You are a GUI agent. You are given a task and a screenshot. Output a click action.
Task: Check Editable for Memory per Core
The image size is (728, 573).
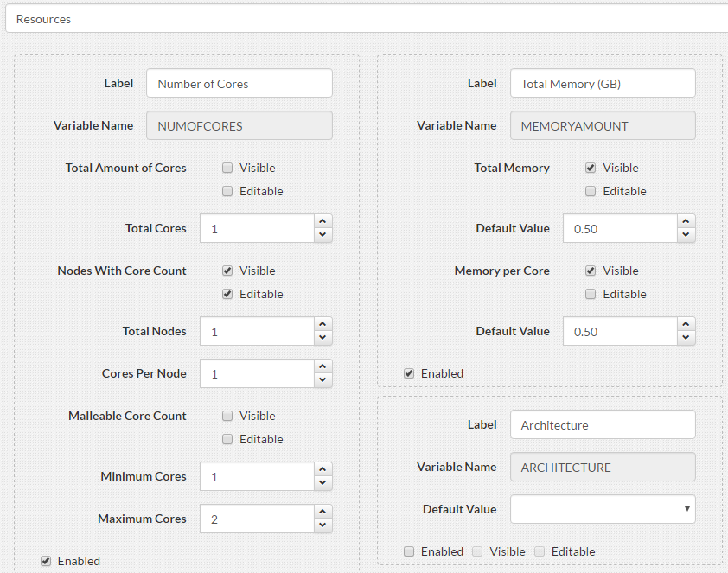click(x=591, y=294)
